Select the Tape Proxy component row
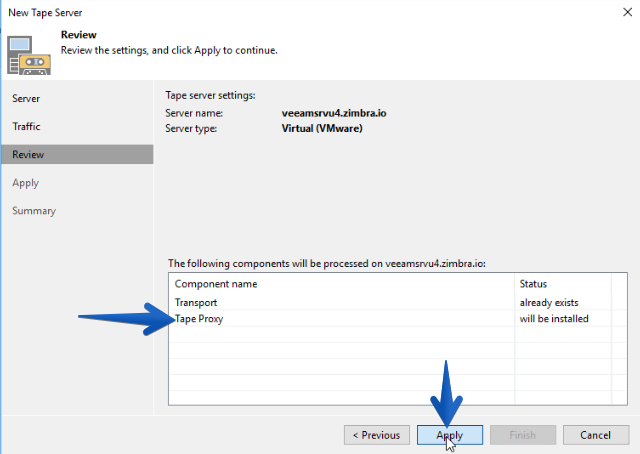 398,318
